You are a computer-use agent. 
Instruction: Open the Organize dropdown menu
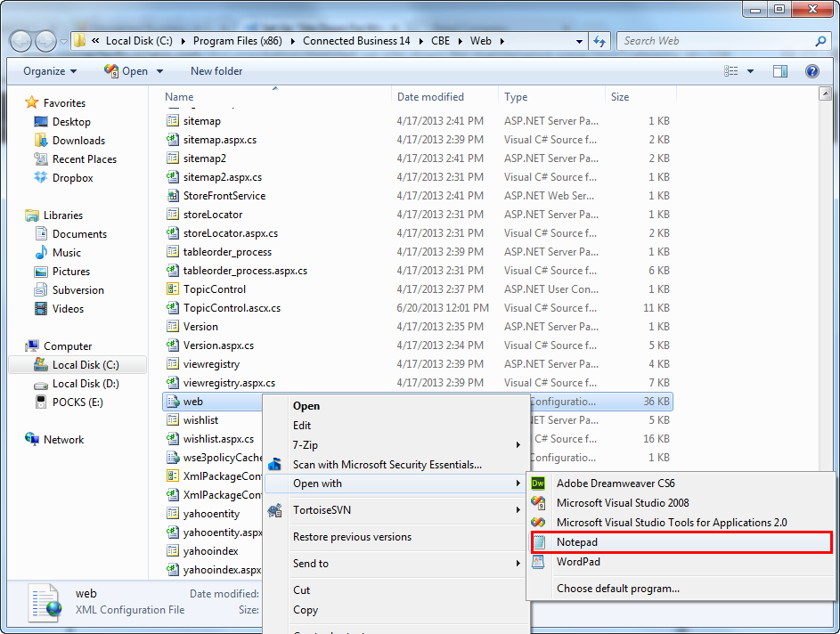(x=50, y=71)
